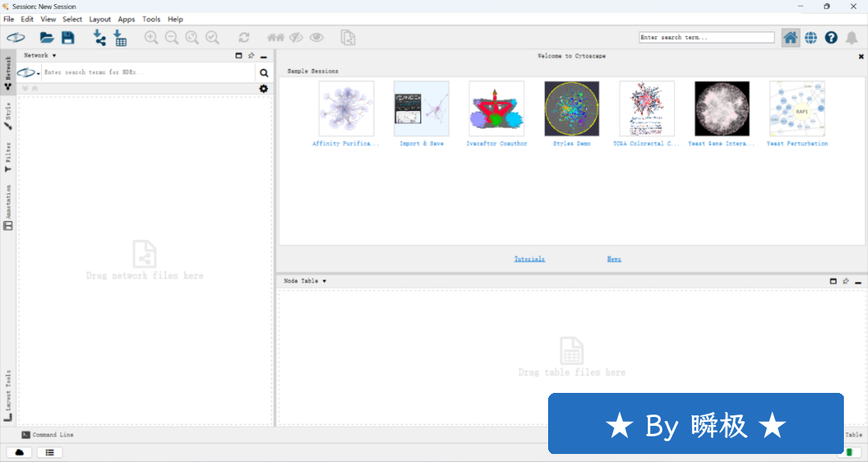Toggle the Show/Hide starter panel home icon
868x462 pixels.
[x=790, y=38]
